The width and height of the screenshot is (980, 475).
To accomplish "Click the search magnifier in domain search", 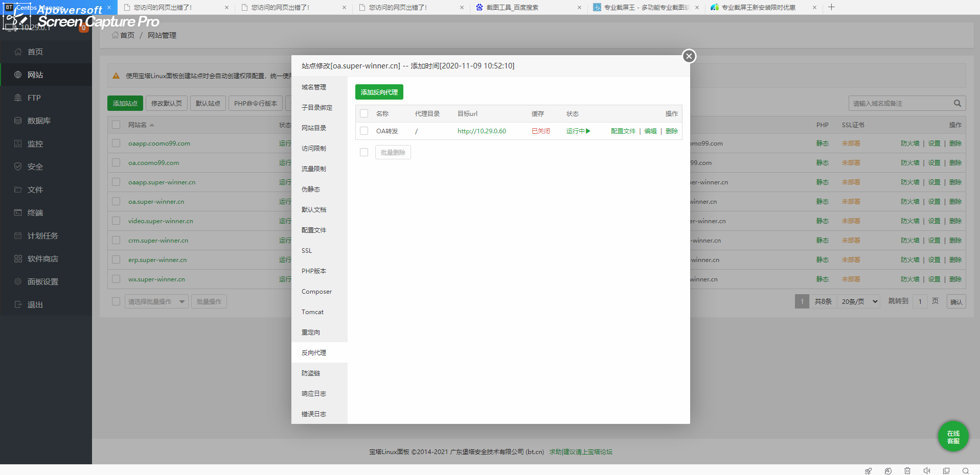I will 958,103.
